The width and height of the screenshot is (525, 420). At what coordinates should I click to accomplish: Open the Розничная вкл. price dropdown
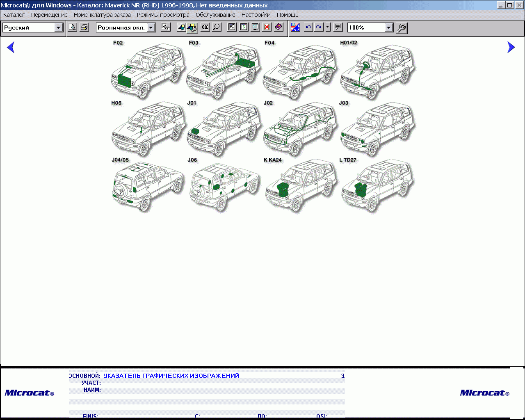pos(151,27)
